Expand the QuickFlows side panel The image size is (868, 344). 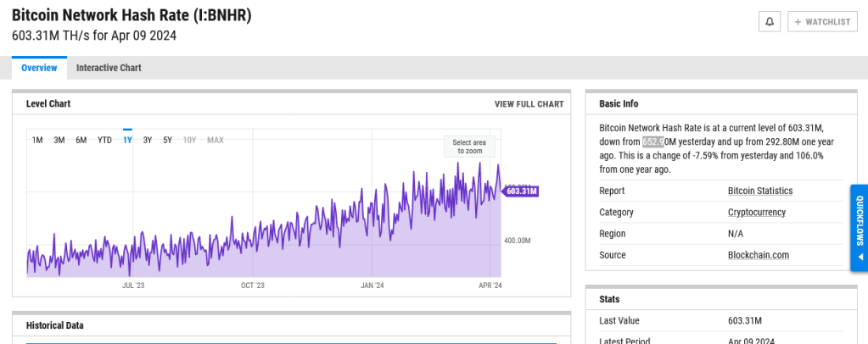pyautogui.click(x=859, y=228)
